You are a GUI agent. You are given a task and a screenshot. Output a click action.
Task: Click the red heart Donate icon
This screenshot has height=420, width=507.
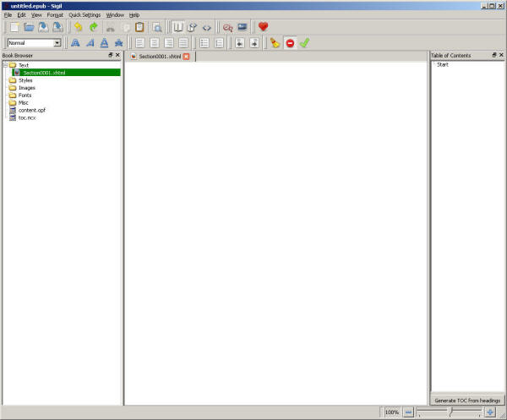(x=263, y=27)
